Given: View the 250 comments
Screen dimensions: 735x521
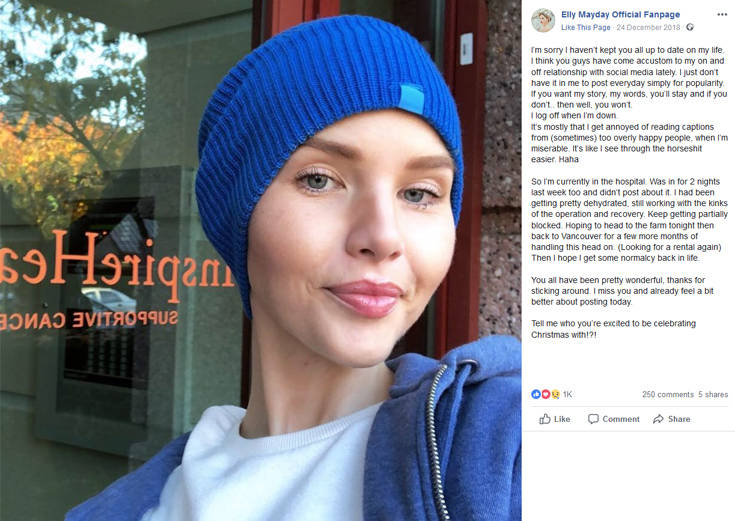Looking at the screenshot, I should pos(668,394).
